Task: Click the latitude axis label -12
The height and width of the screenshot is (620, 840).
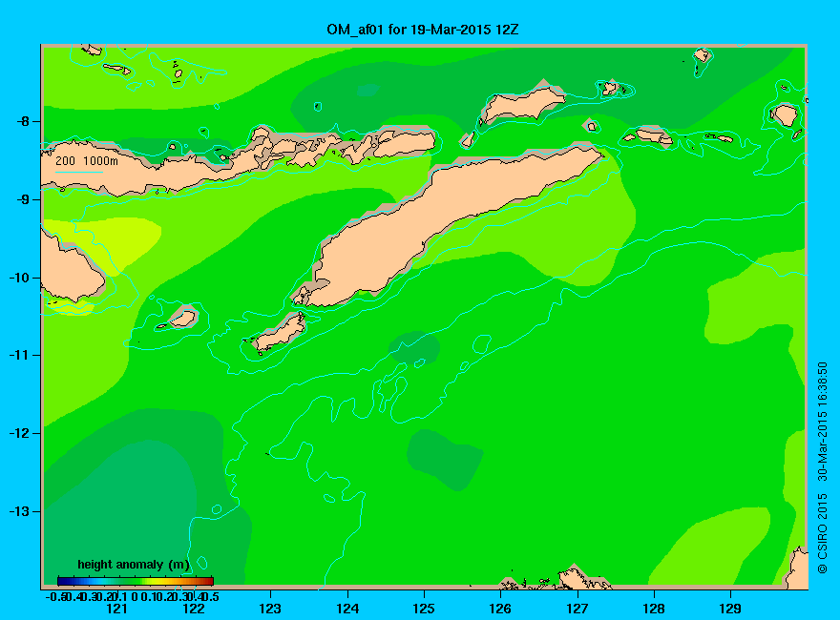Action: (19, 433)
